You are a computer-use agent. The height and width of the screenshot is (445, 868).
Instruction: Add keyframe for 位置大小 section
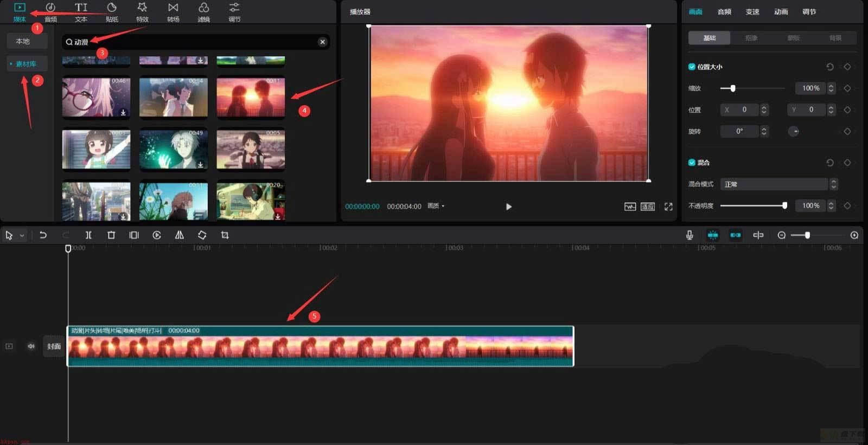tap(847, 67)
